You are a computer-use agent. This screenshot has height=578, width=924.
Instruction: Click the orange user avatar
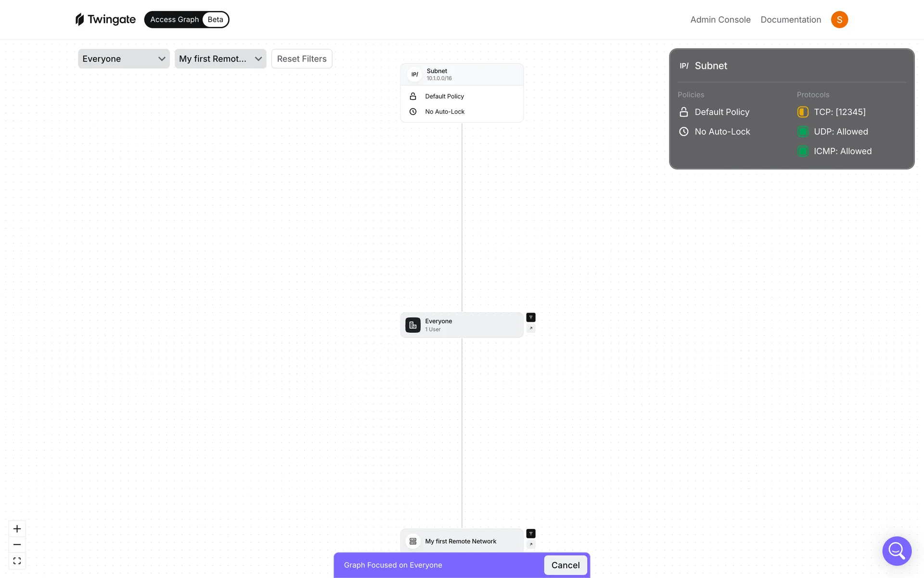point(839,20)
